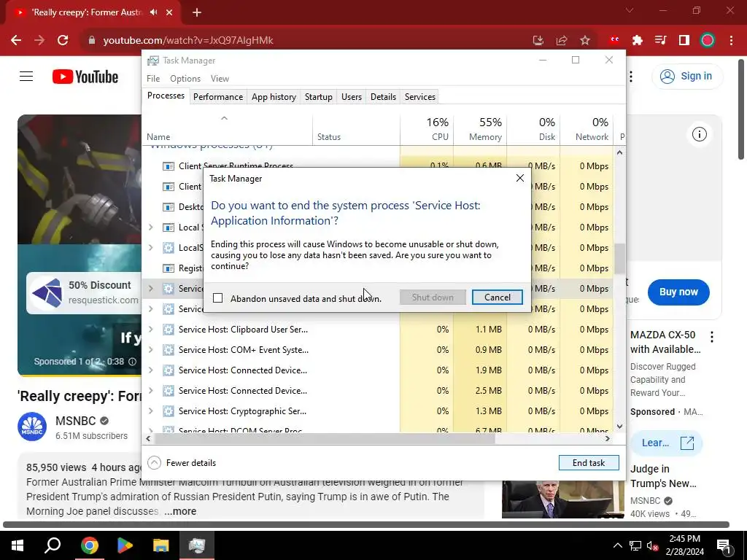The image size is (747, 560).
Task: Click End task in Task Manager
Action: [x=589, y=463]
